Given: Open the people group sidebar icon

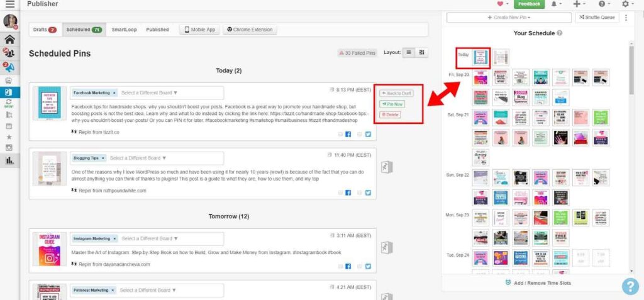Looking at the screenshot, I should (x=9, y=53).
